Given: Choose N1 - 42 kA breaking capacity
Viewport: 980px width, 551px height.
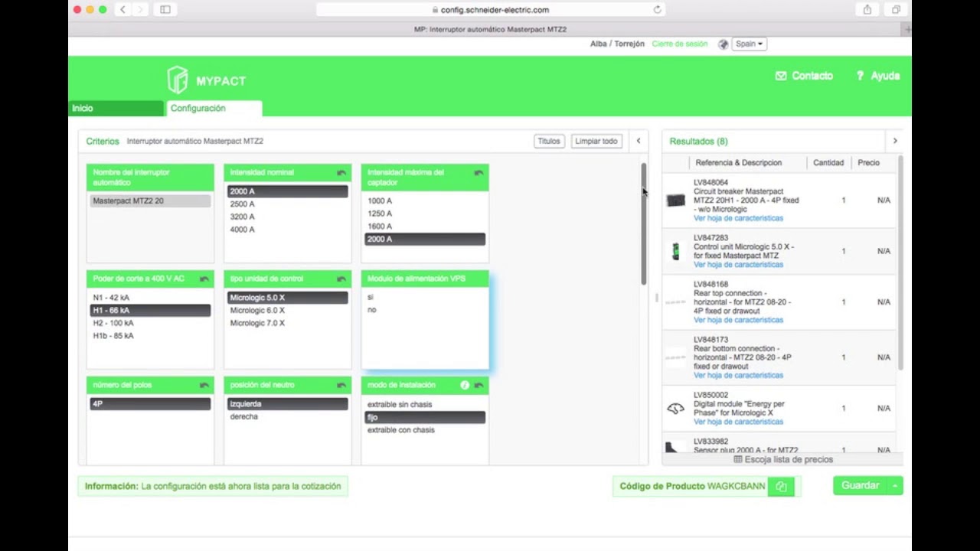Looking at the screenshot, I should pos(150,298).
